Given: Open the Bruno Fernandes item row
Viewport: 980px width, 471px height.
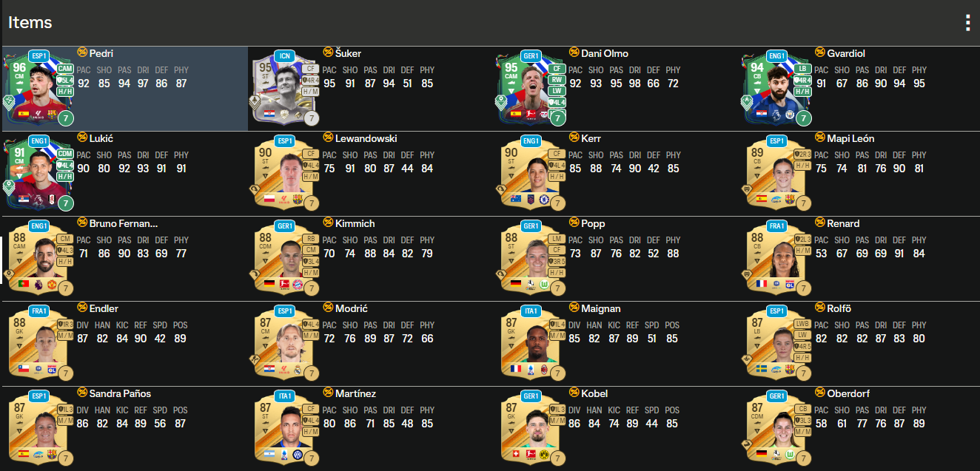Looking at the screenshot, I should pos(124,259).
